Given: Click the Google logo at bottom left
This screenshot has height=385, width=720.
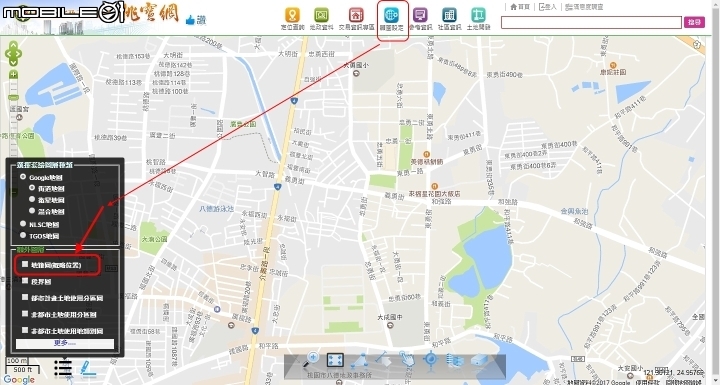Looking at the screenshot, I should pyautogui.click(x=19, y=379).
